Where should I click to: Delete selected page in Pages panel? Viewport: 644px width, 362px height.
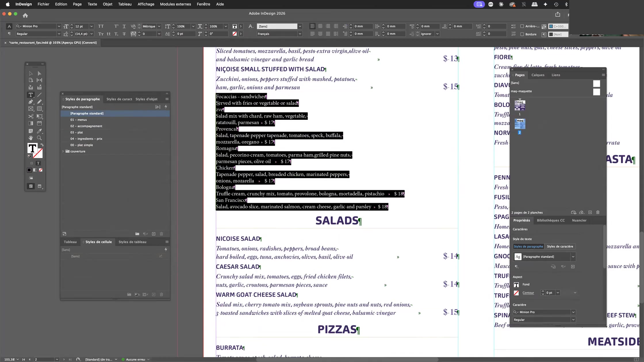pos(598,212)
